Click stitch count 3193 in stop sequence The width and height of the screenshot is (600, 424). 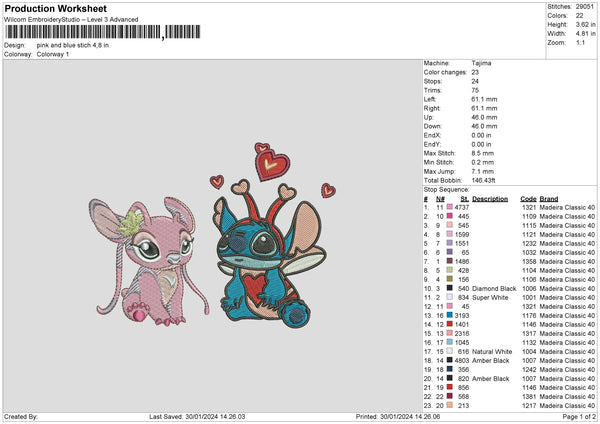pyautogui.click(x=462, y=315)
